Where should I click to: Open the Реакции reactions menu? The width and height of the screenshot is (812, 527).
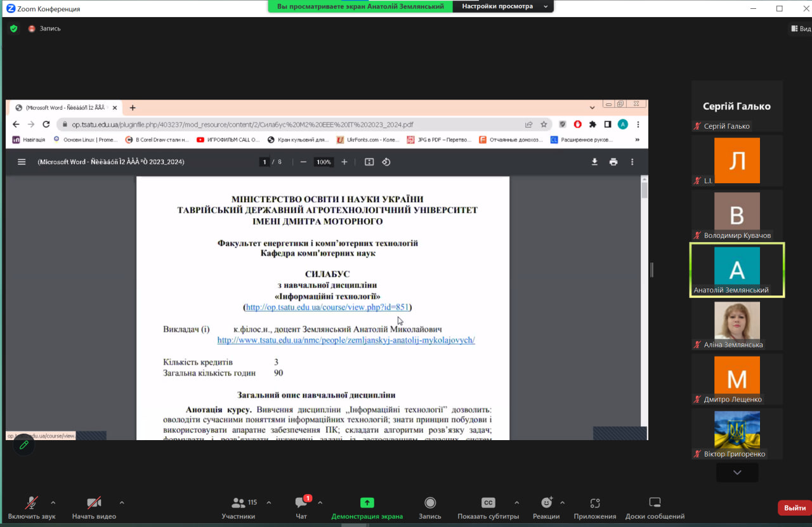point(546,507)
